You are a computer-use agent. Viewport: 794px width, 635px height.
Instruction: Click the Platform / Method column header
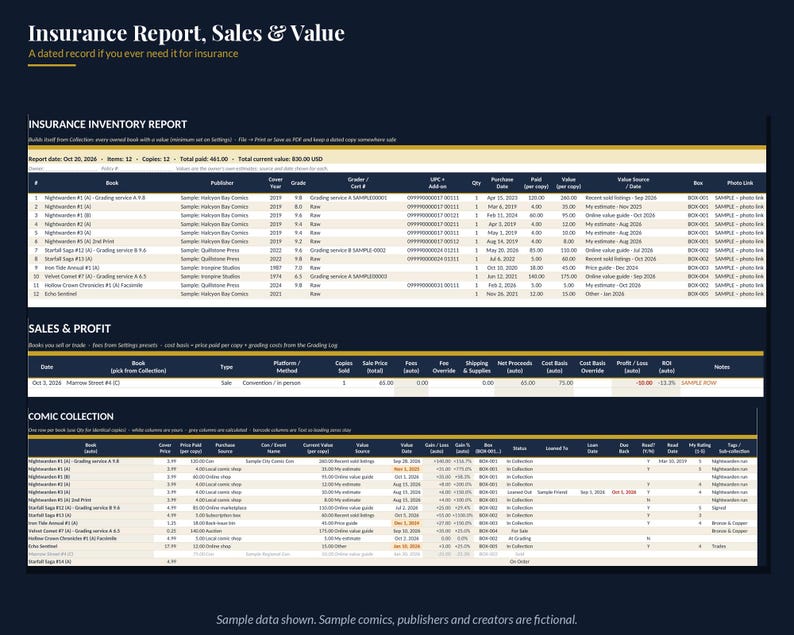pos(287,367)
